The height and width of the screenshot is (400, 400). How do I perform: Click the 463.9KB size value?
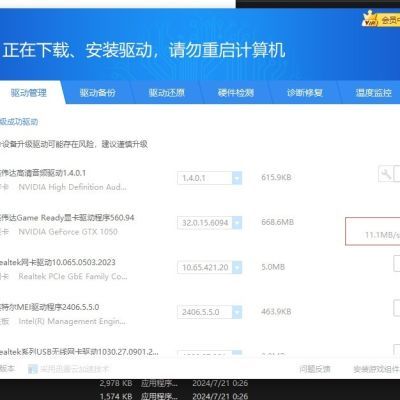276,312
